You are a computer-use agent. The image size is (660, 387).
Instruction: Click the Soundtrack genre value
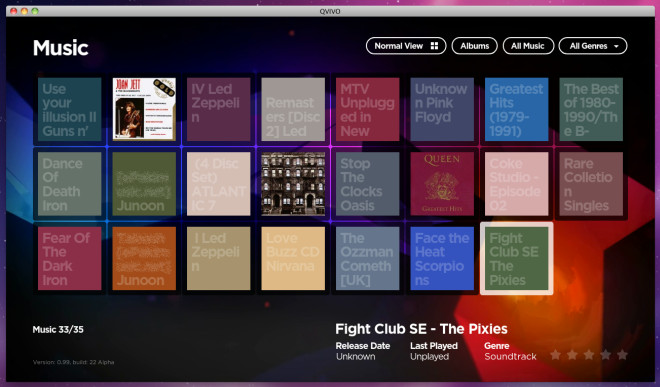click(x=510, y=357)
